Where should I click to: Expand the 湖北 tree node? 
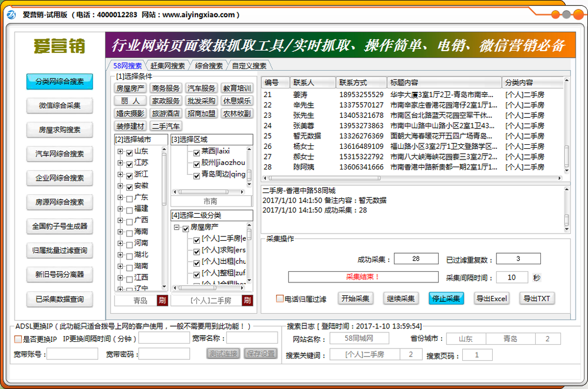tap(120, 255)
